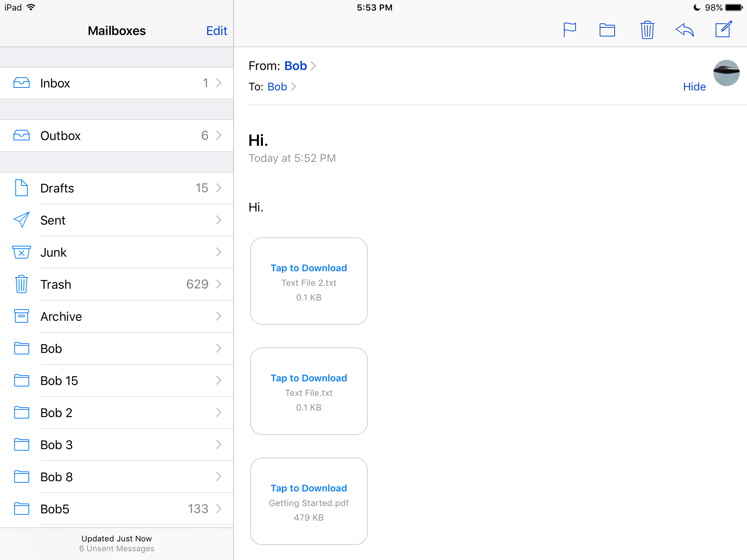Delete the email with the trash icon
Screen dimensions: 747x560
pos(647,30)
